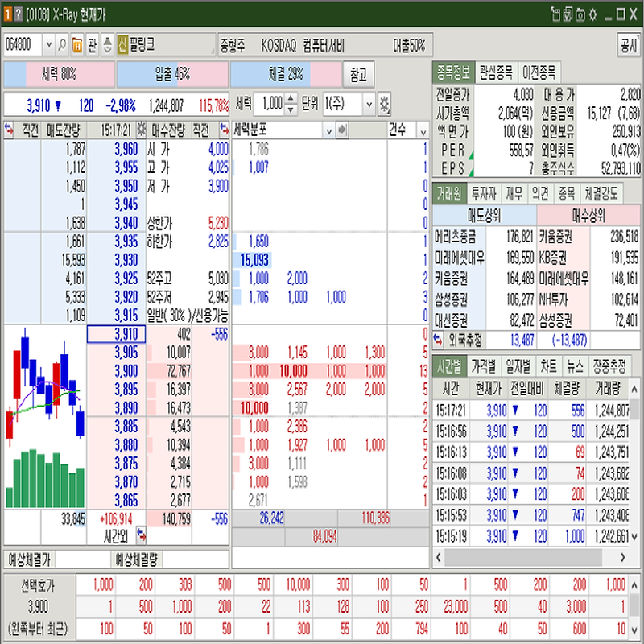Click the 매도상위 column header
This screenshot has height=644, width=644.
(x=485, y=216)
